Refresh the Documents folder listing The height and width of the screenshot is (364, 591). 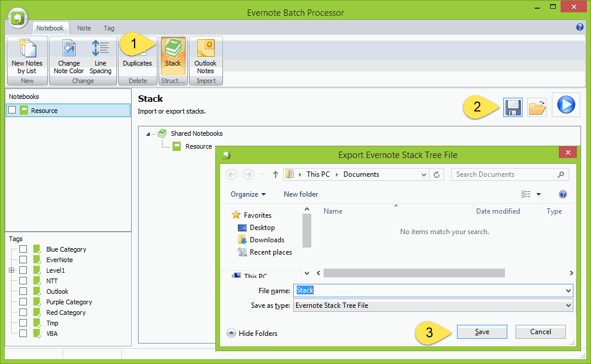(437, 174)
